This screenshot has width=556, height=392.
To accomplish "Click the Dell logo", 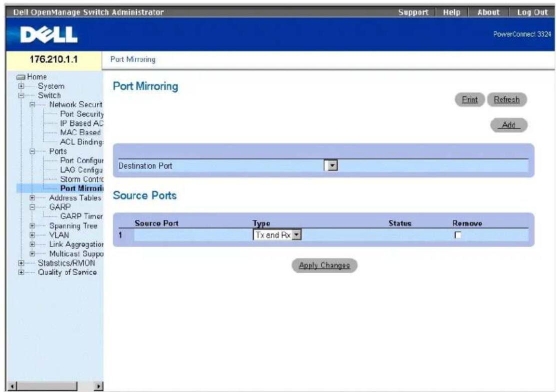I will click(48, 34).
